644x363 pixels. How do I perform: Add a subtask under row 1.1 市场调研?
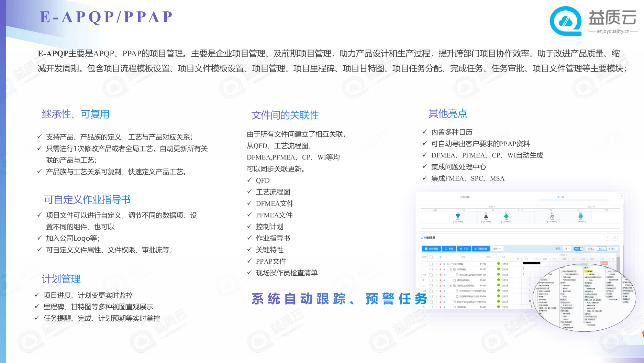point(436,269)
